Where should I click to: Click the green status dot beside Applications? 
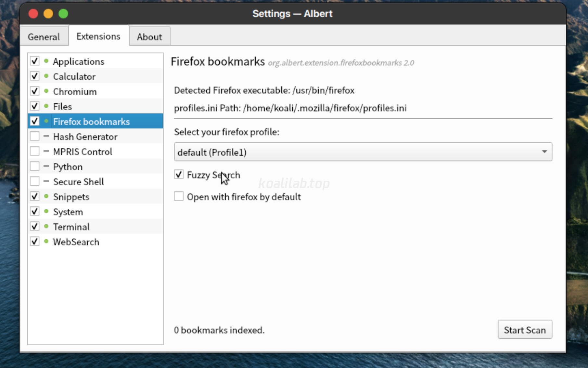tap(46, 61)
